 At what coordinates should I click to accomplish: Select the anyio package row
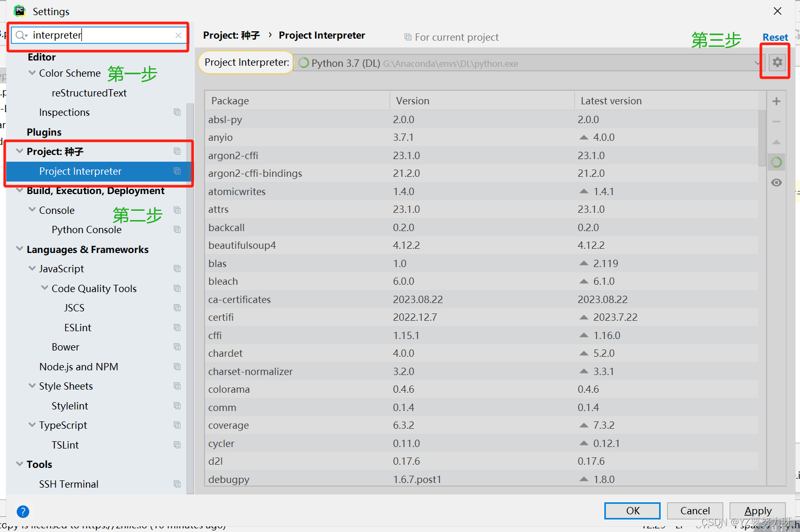[x=482, y=137]
